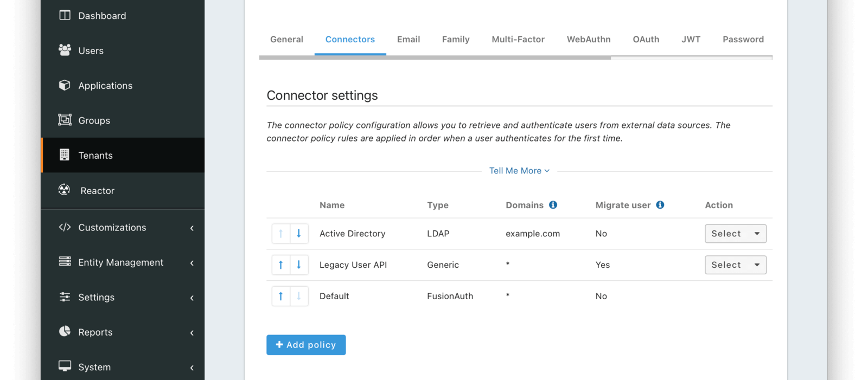This screenshot has width=868, height=380.
Task: Click the Groups icon in sidebar
Action: coord(65,120)
